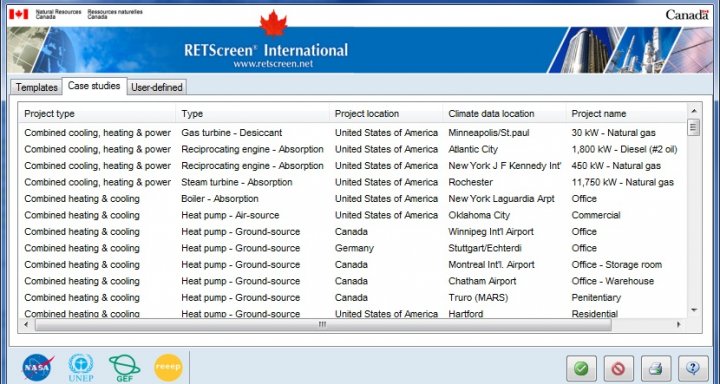Click the Hartford cell
Image resolution: width=720 pixels, height=384 pixels.
466,314
